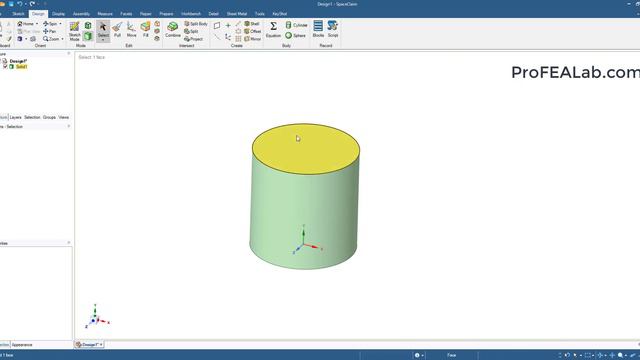
Task: Click the Split Body tool
Action: coord(196,24)
